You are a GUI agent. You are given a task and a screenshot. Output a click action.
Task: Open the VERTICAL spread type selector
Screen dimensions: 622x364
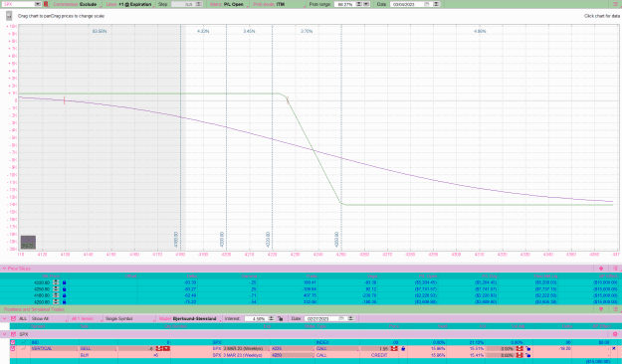pyautogui.click(x=54, y=348)
